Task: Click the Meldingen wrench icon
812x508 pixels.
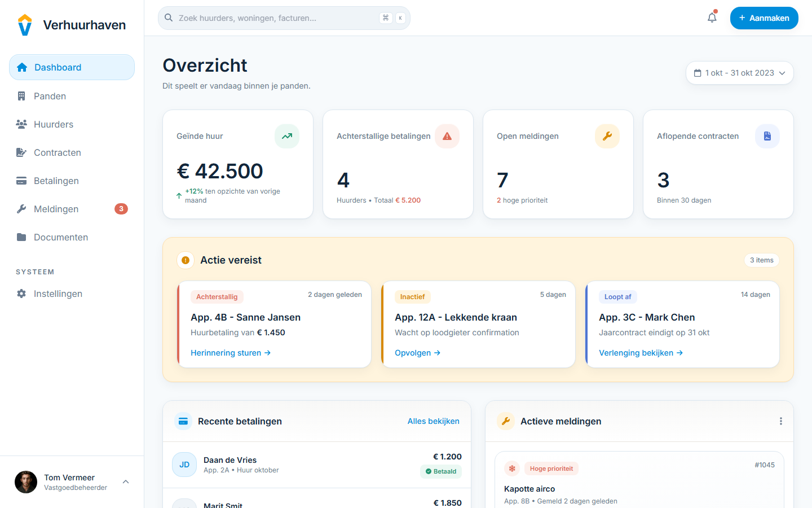Action: [x=22, y=209]
